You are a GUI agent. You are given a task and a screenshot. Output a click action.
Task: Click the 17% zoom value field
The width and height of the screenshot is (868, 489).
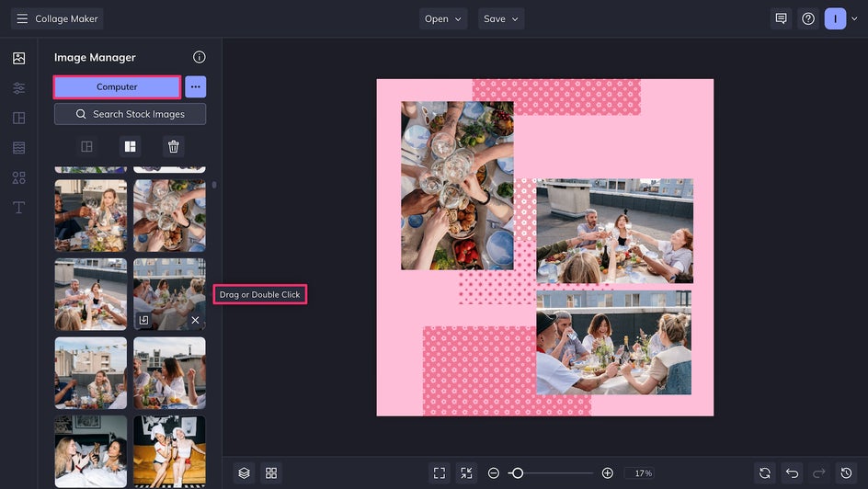tap(640, 473)
